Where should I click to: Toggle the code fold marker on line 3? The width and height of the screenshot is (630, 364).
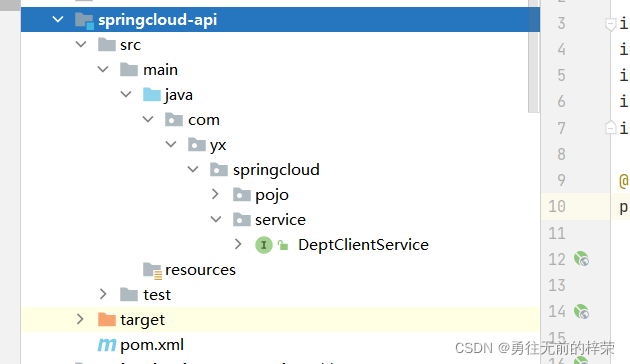610,24
